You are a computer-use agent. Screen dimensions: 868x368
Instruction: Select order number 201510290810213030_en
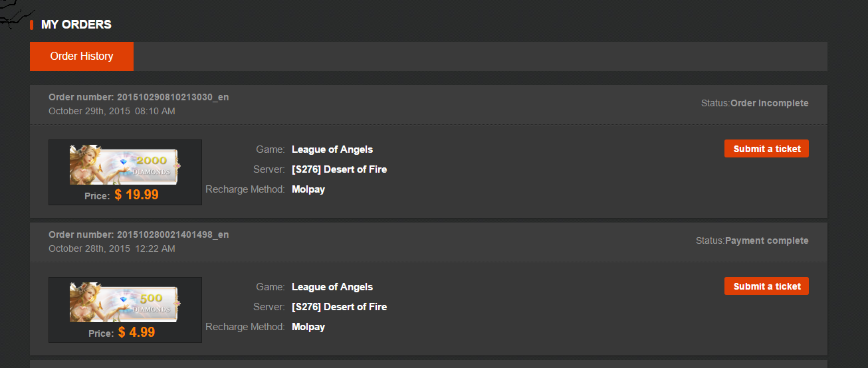coord(172,97)
